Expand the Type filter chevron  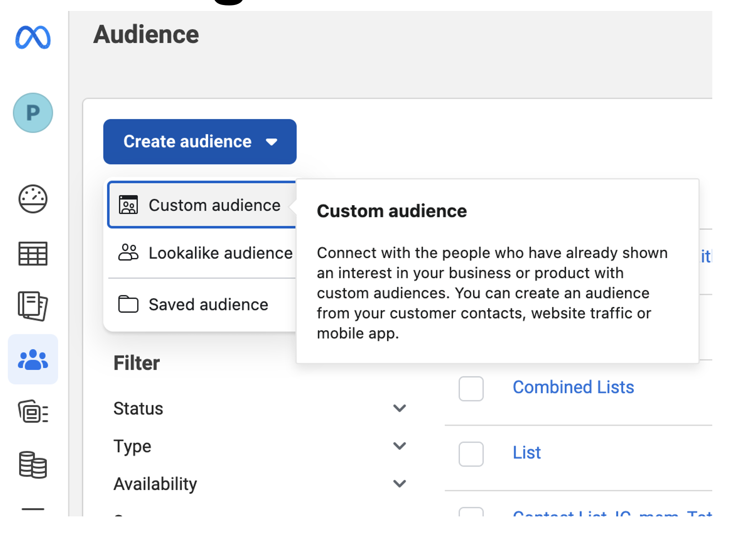tap(399, 446)
